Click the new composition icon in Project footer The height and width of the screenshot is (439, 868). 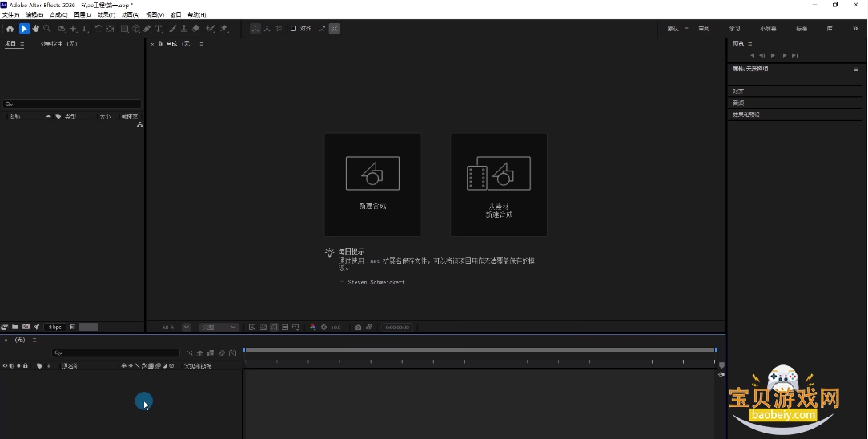[x=26, y=327]
